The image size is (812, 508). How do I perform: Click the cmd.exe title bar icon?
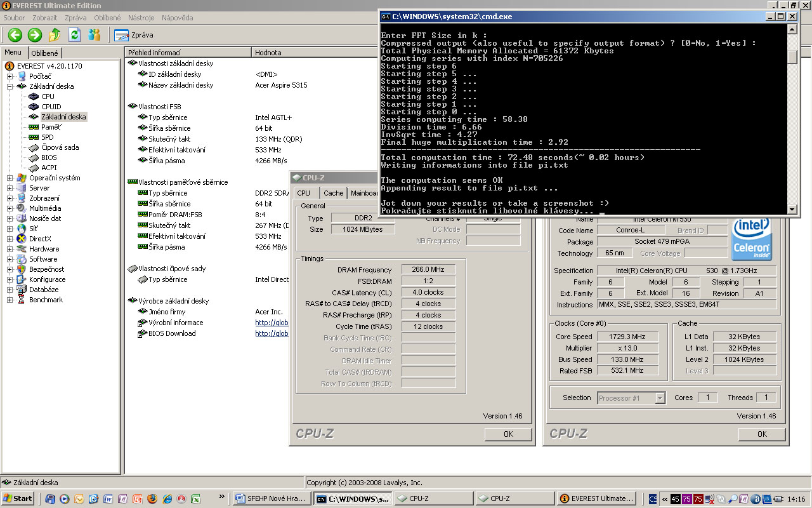386,17
